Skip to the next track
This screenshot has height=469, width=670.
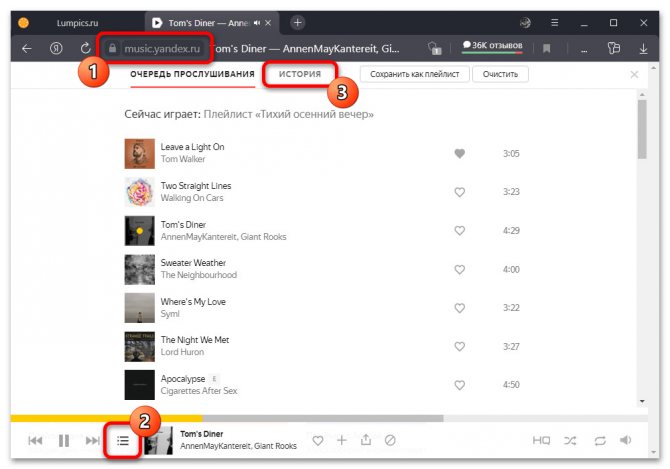pos(93,440)
